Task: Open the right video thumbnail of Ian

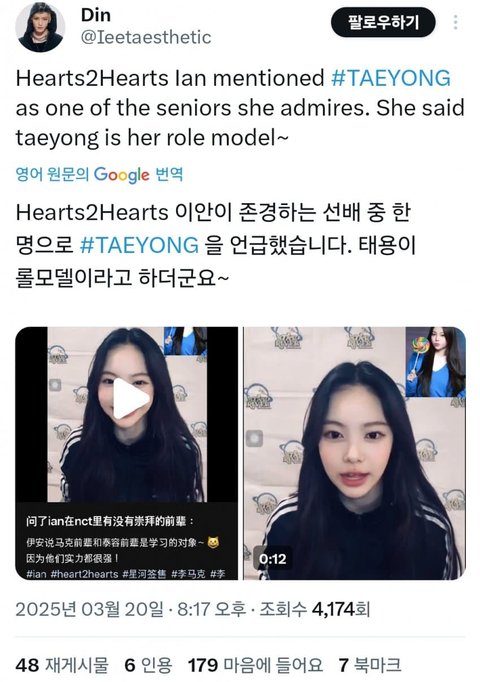Action: (354, 453)
